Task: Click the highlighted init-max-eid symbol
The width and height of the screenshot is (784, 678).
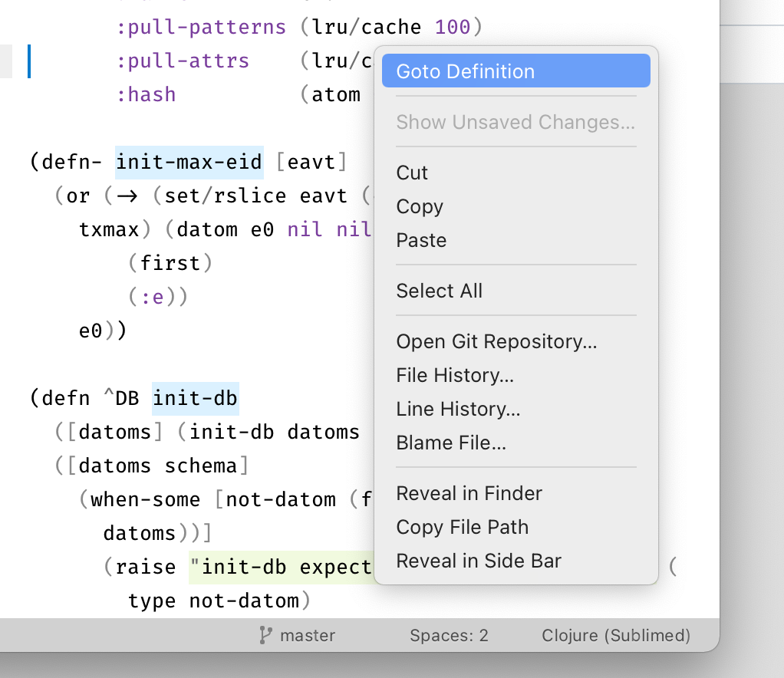Action: 189,162
